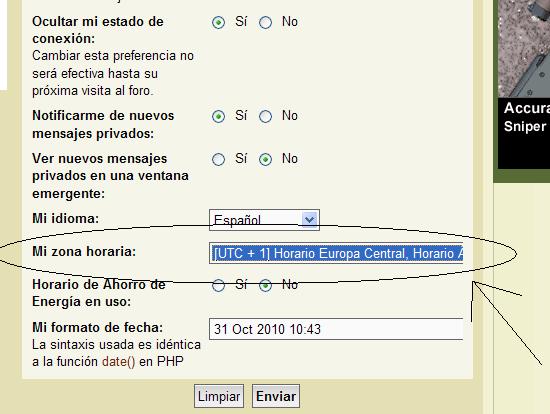Select Sí for mensajes privados en ventana emergente

(218, 159)
